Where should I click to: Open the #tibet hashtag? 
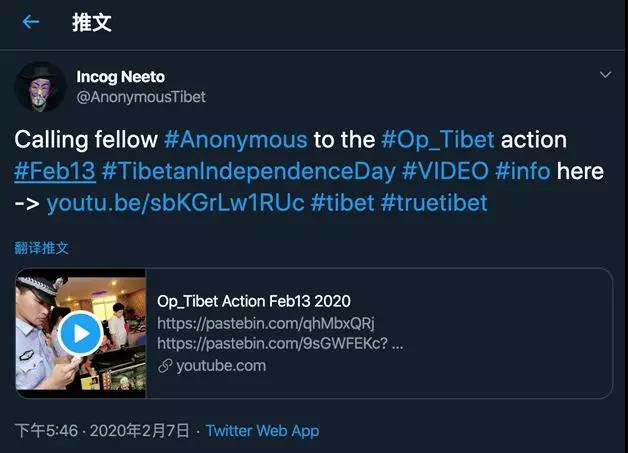coord(342,202)
